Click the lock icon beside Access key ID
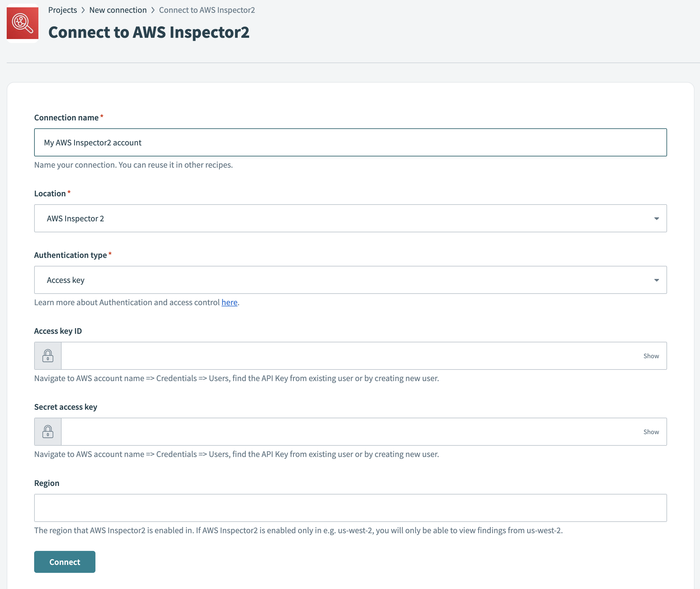This screenshot has height=589, width=700. tap(48, 355)
